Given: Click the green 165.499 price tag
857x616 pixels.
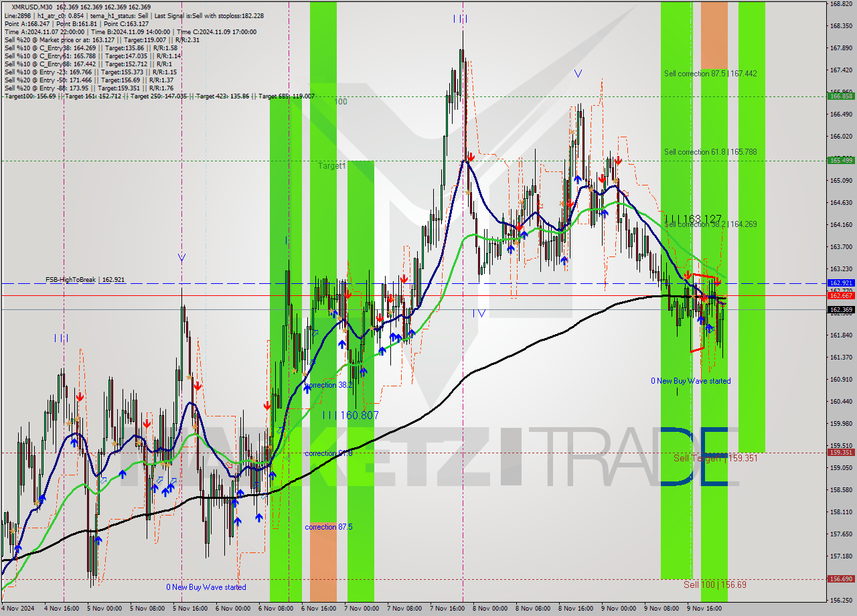Looking at the screenshot, I should pyautogui.click(x=841, y=160).
